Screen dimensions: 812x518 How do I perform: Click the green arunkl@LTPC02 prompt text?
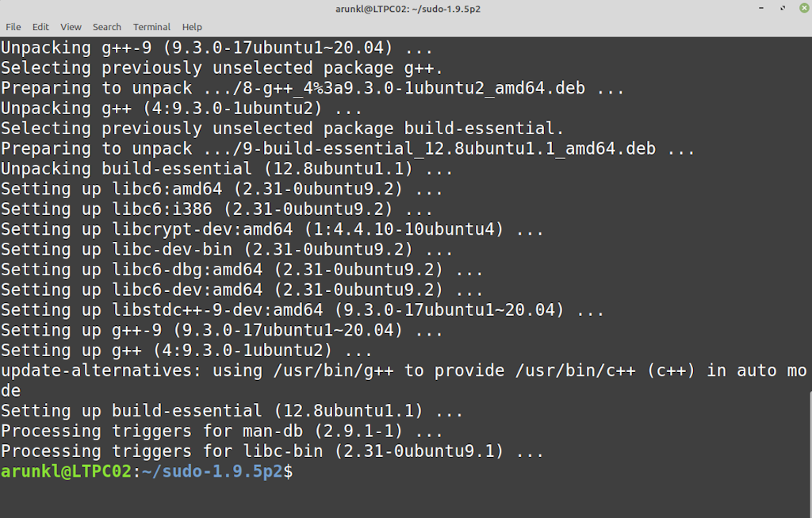67,471
